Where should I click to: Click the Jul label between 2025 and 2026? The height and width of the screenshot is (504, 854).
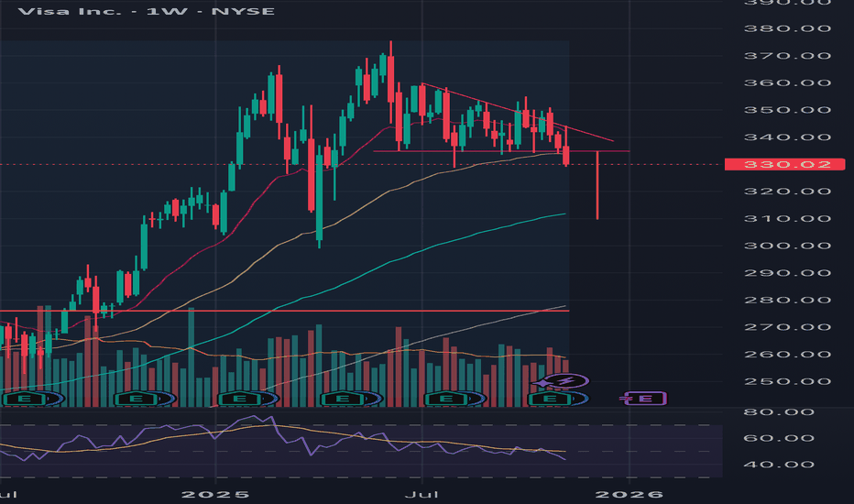[422, 495]
